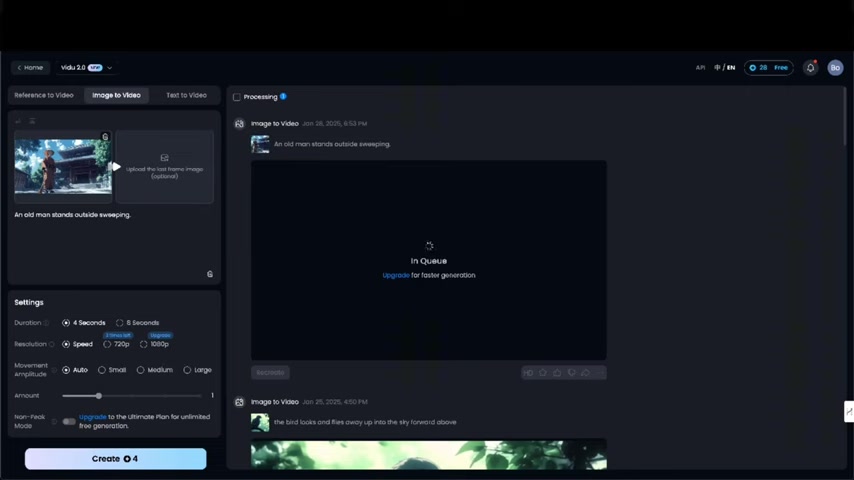Image resolution: width=854 pixels, height=480 pixels.
Task: Click the Upgrade link for faster generation
Action: click(395, 275)
